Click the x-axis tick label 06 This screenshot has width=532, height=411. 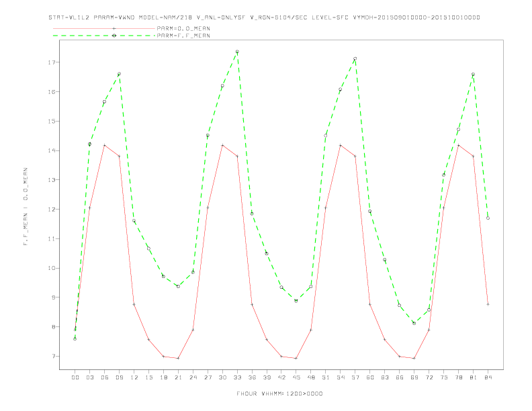point(105,377)
